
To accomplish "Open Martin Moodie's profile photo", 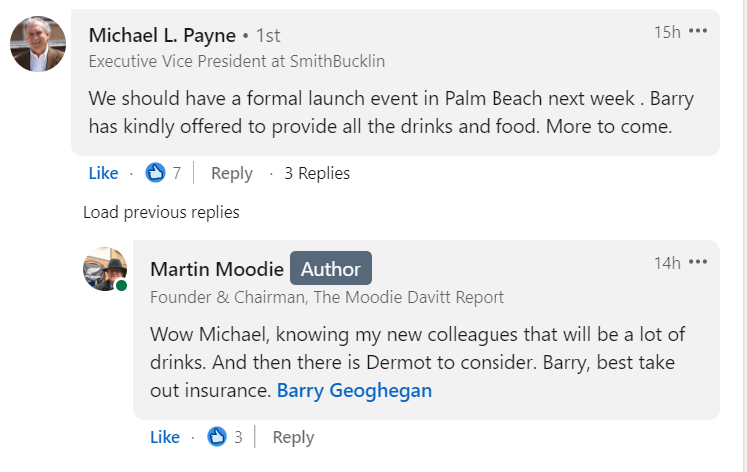I will click(105, 269).
